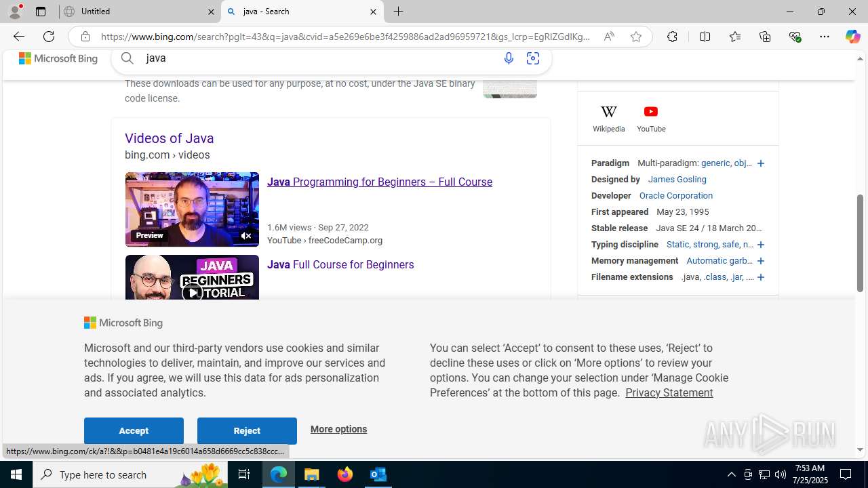Image resolution: width=868 pixels, height=488 pixels.
Task: Play the Java Full Course video
Action: [x=193, y=293]
